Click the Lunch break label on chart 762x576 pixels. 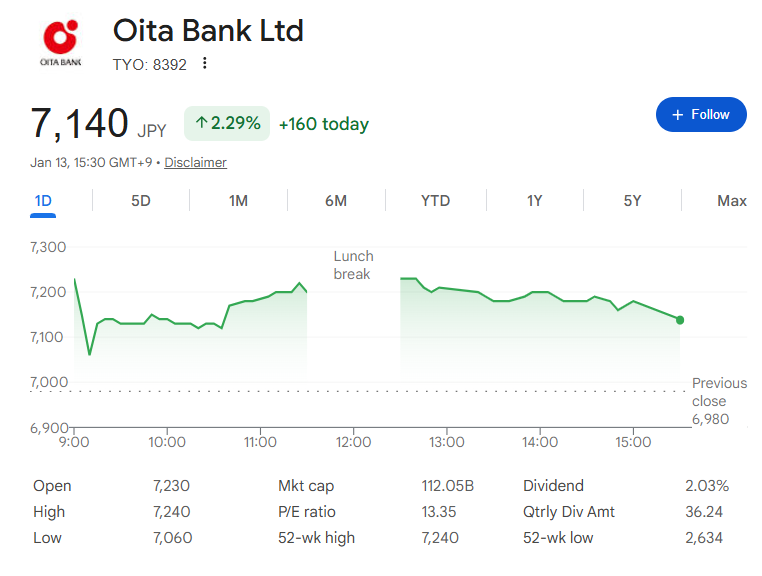point(352,265)
